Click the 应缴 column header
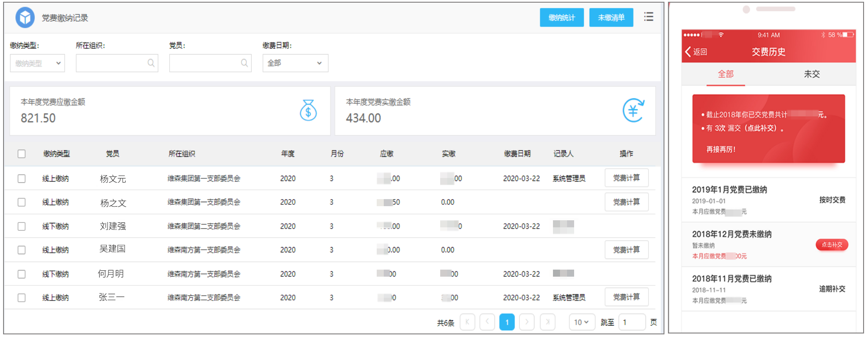Screen dimensions: 868x337 click(386, 154)
